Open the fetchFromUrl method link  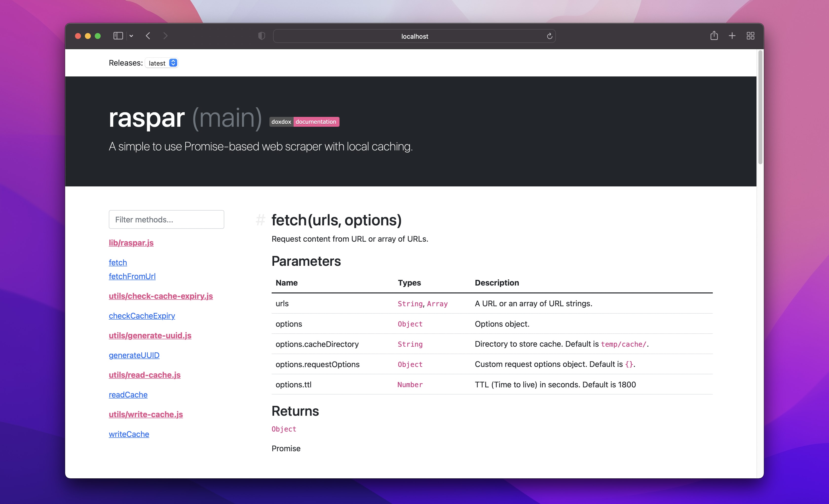coord(132,276)
